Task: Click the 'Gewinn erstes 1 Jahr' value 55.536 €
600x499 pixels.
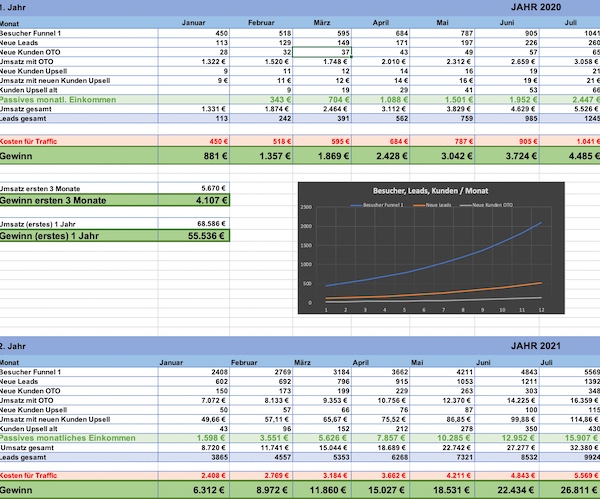Action: point(201,236)
